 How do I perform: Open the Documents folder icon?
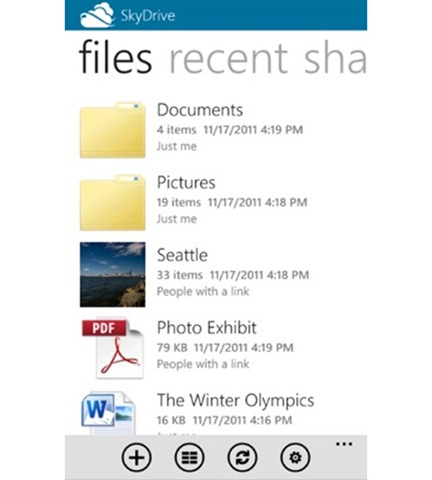(113, 130)
